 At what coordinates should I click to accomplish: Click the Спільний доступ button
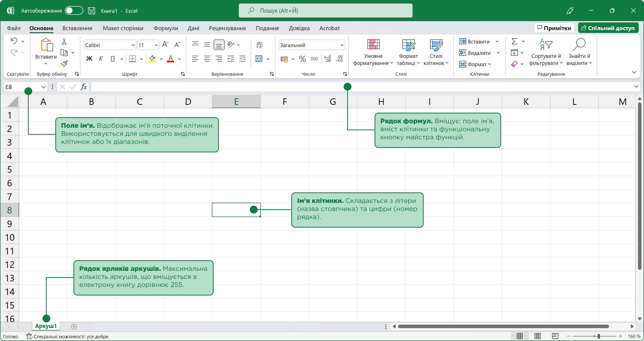pos(608,28)
